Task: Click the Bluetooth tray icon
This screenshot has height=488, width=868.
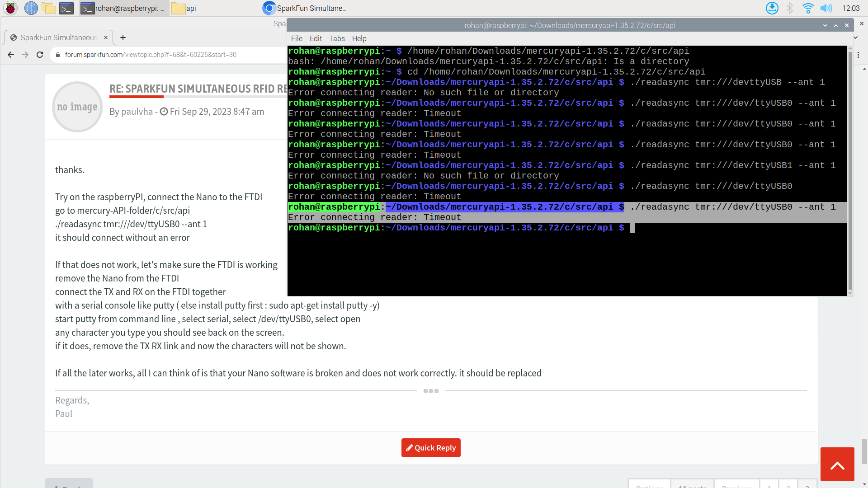Action: coord(790,8)
